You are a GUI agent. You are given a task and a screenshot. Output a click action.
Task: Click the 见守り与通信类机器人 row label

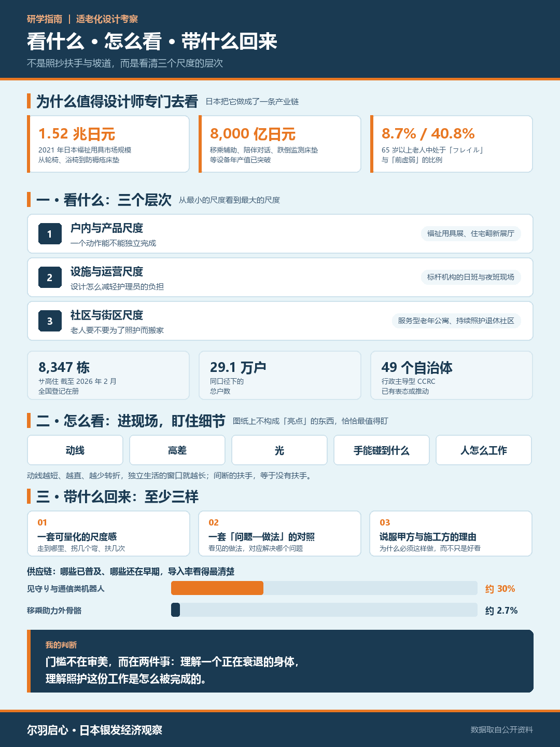66,588
